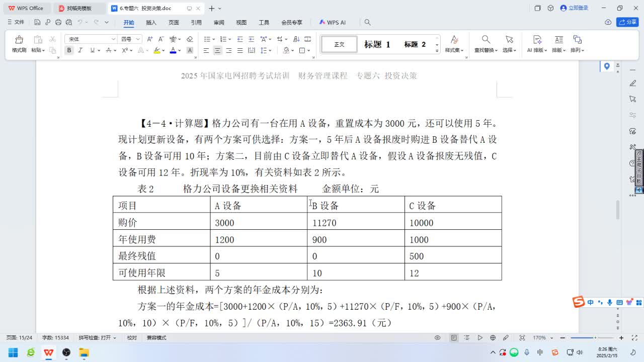Click the decrease font size icon
The height and width of the screenshot is (362, 644).
[161, 39]
